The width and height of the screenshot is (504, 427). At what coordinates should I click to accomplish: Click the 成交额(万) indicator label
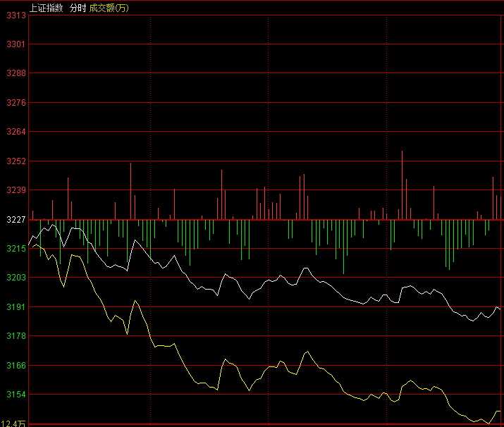[109, 8]
